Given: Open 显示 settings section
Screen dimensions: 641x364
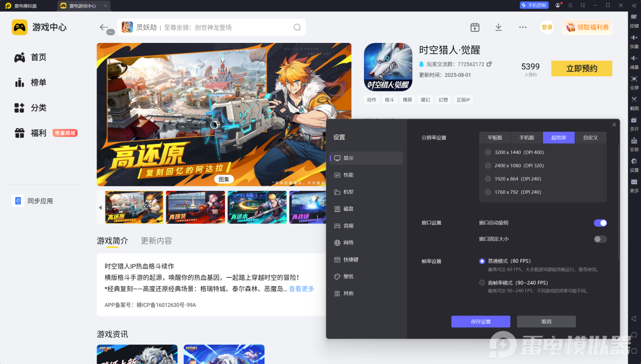Looking at the screenshot, I should [x=367, y=158].
